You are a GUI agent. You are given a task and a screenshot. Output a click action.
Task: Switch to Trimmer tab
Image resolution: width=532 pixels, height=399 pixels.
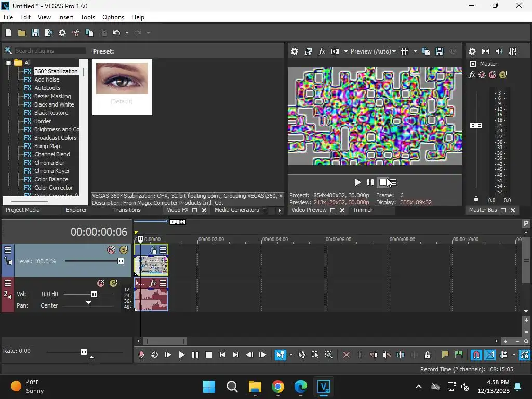point(363,210)
